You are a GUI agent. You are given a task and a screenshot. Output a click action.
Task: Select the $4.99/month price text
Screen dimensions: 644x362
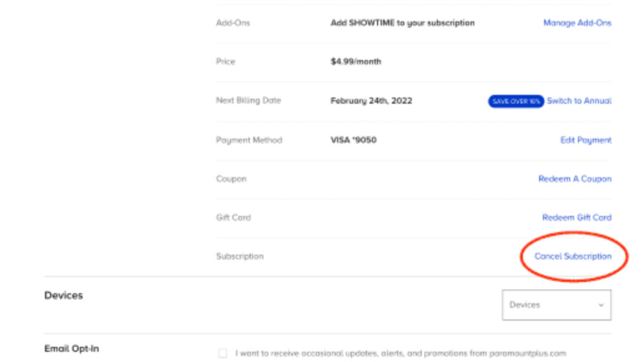tap(356, 62)
